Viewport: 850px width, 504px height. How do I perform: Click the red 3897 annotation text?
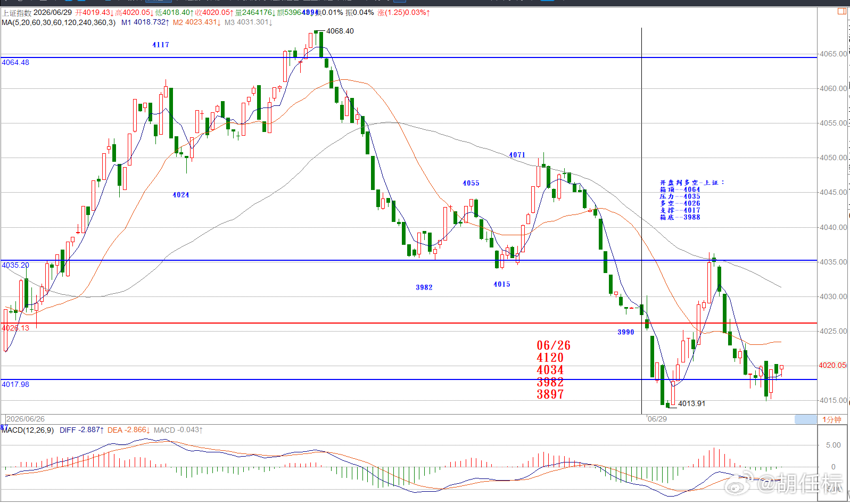[550, 394]
